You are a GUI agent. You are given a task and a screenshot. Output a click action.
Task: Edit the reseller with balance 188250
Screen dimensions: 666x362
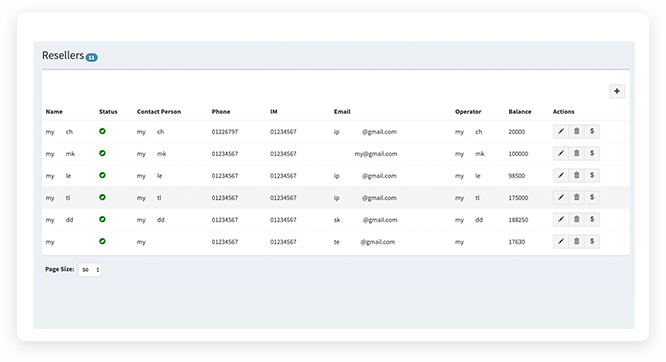pyautogui.click(x=561, y=220)
